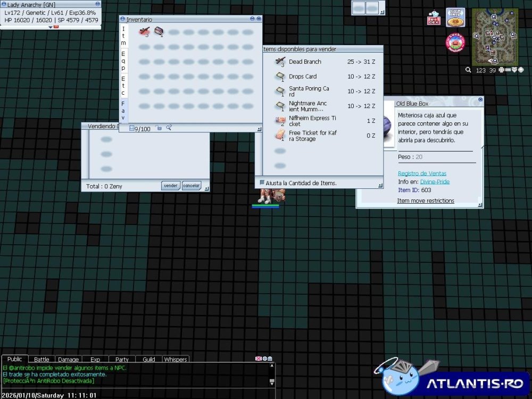Select Free Ticket for Kafra Storage item
Screen dimensions: 532x399
click(x=312, y=136)
